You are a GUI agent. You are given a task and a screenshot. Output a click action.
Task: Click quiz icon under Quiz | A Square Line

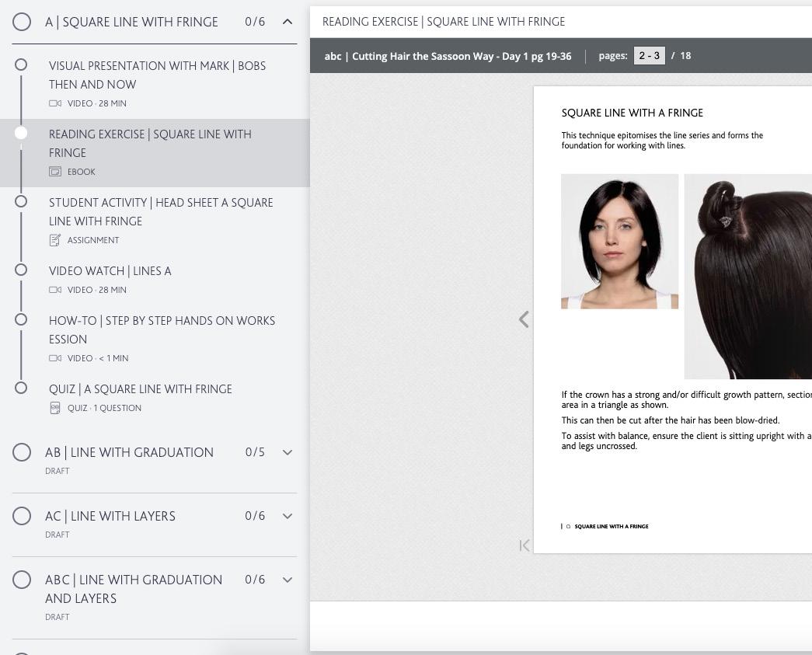(x=55, y=408)
